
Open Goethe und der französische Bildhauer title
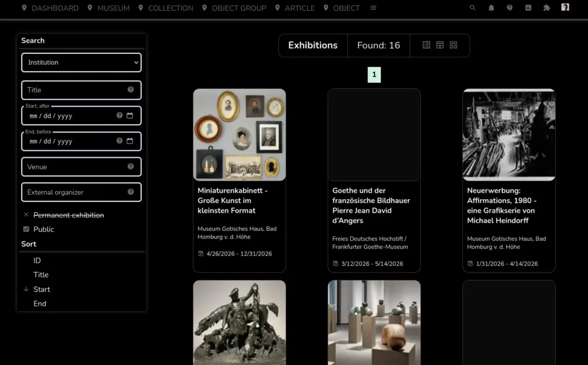[372, 205]
